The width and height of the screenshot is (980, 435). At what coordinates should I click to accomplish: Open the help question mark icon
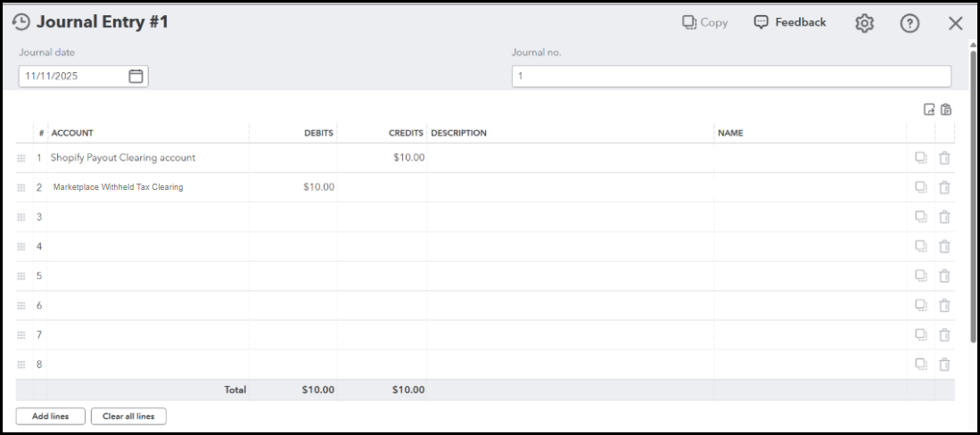point(910,23)
